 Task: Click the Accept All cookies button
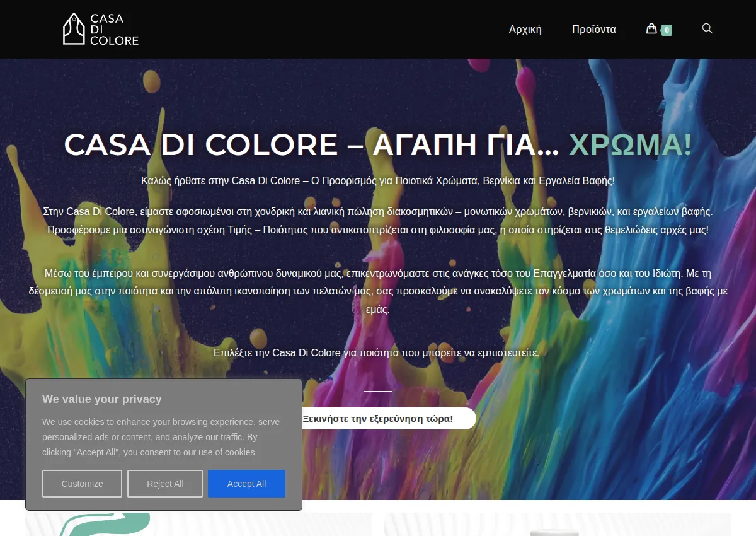coord(246,484)
